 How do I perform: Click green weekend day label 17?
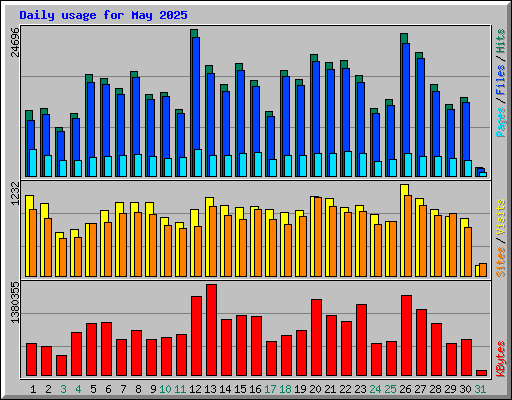[270, 389]
